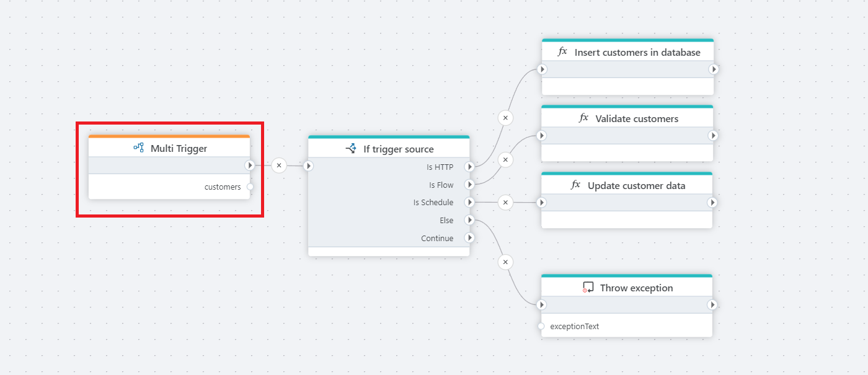Click the Is Flow output port

click(x=469, y=185)
